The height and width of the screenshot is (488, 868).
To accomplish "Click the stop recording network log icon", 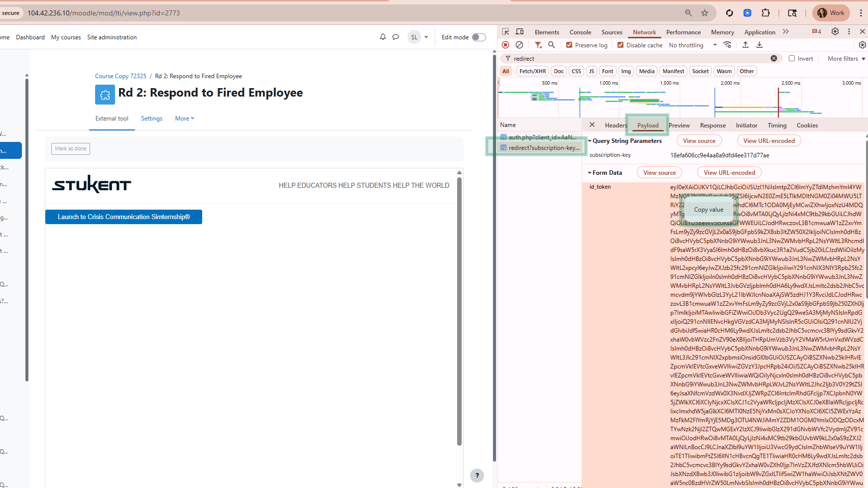I will (505, 45).
